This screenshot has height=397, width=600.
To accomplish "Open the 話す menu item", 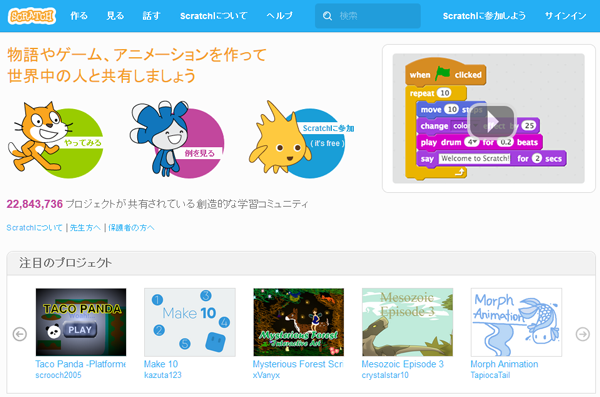I will point(152,16).
